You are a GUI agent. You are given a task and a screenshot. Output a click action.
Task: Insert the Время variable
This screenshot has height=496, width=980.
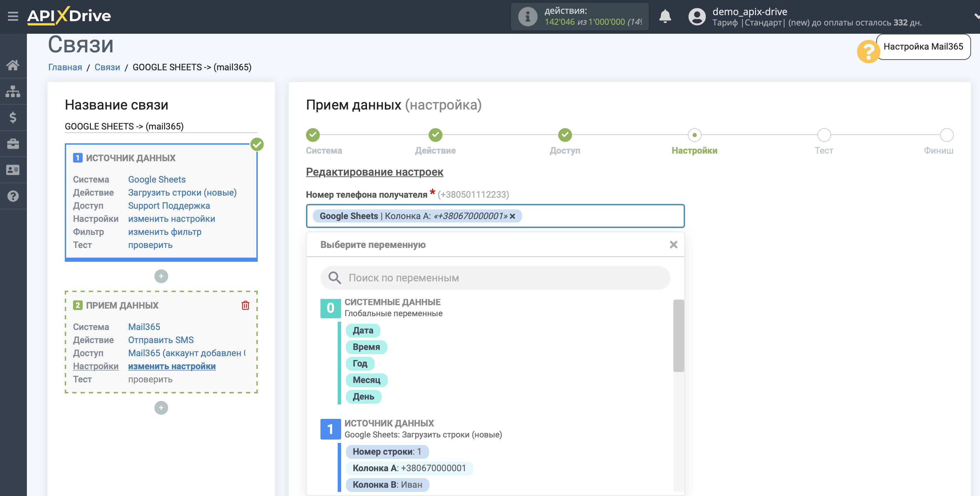click(x=366, y=347)
